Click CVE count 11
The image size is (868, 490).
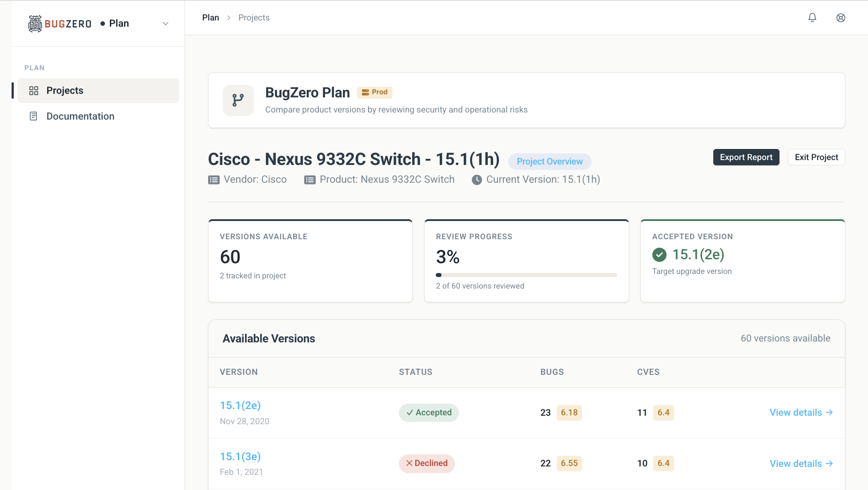click(x=642, y=413)
